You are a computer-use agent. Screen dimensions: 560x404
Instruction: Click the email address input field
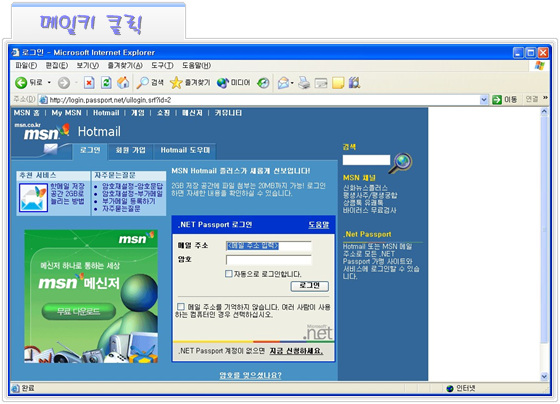click(x=269, y=246)
